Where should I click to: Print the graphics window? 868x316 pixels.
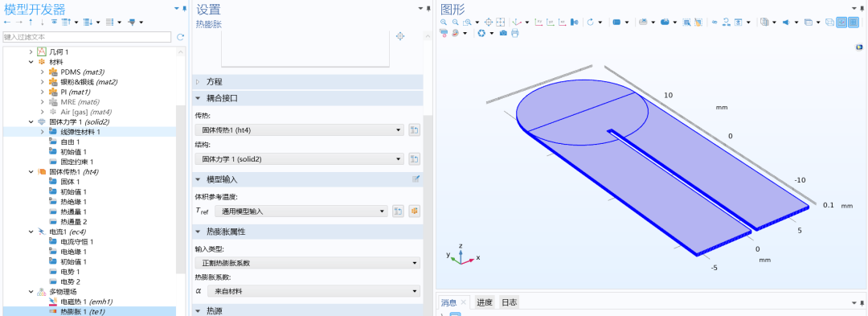(515, 33)
